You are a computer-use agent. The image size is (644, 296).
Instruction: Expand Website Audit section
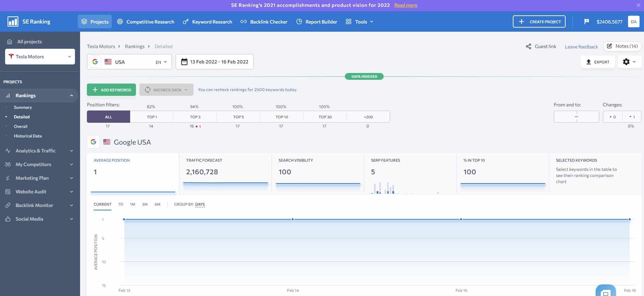click(x=39, y=192)
